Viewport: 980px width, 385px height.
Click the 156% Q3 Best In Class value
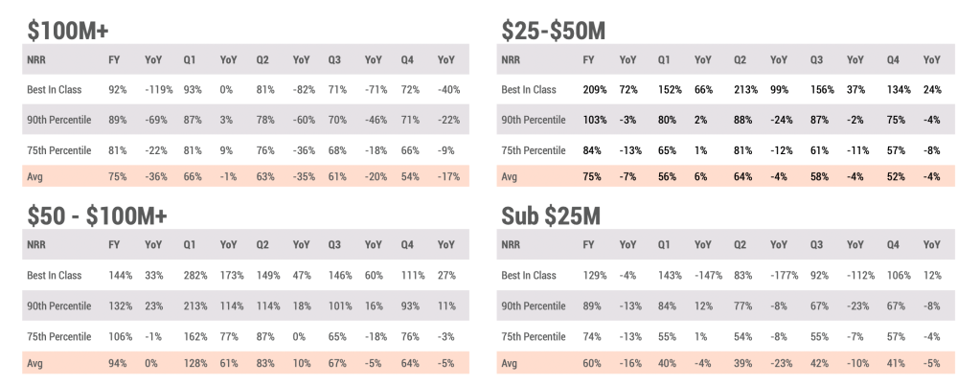click(819, 89)
